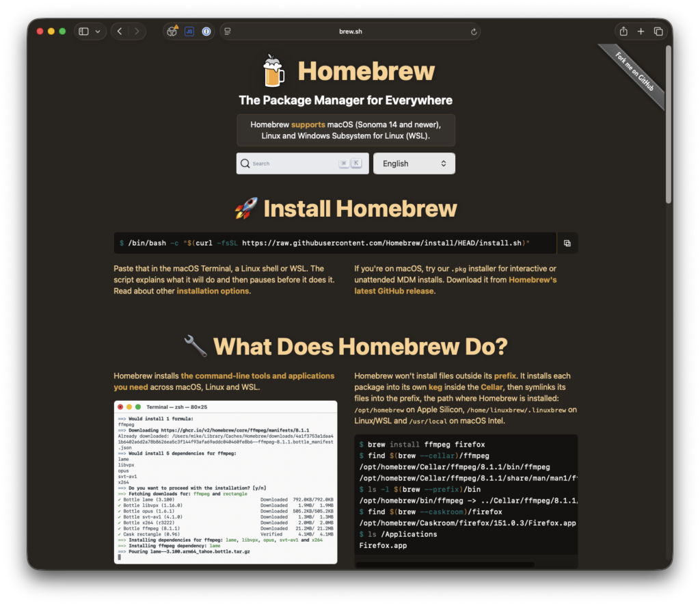Viewport: 700px width, 606px height.
Task: Open the Share menu icon
Action: [x=623, y=31]
